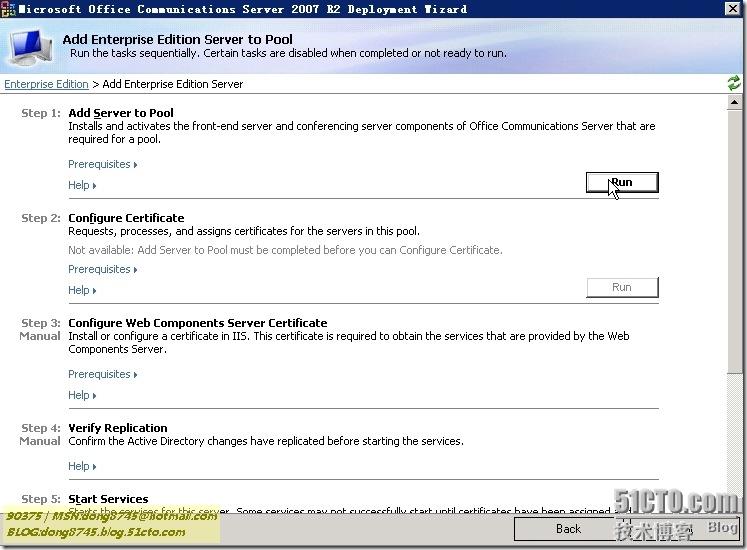Click the 'Configure Certificate' heading
Viewport: 747px width, 550px height.
click(126, 218)
